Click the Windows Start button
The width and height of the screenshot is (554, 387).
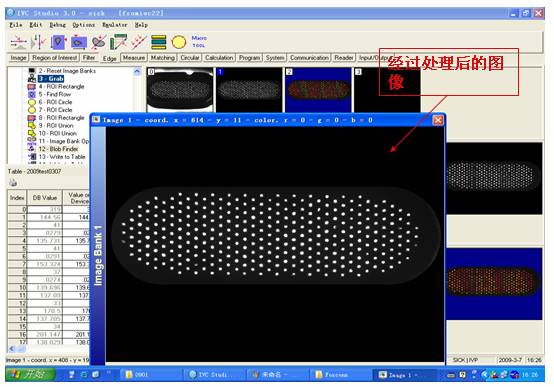[30, 374]
